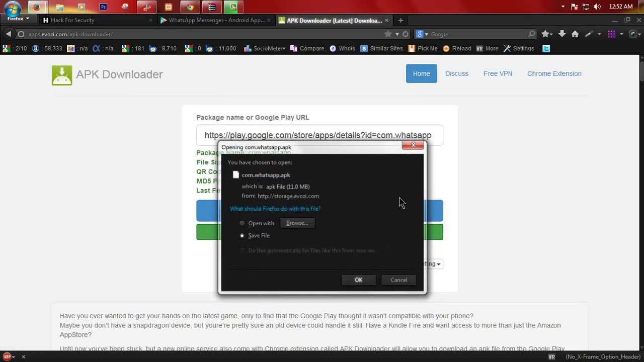Click the Chrome taskbar icon
Screen dimensions: 644x362
pyautogui.click(x=190, y=7)
